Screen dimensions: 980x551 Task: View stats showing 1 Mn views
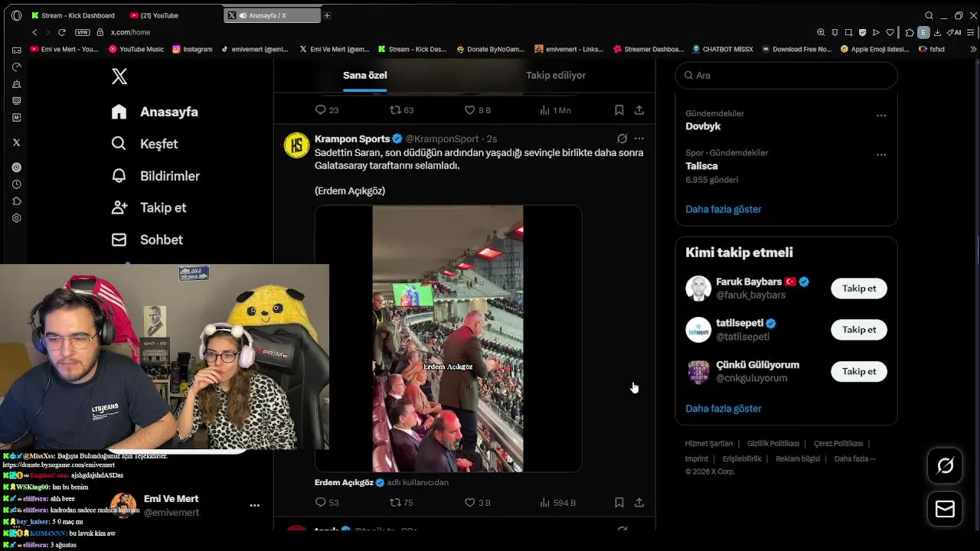tap(556, 110)
